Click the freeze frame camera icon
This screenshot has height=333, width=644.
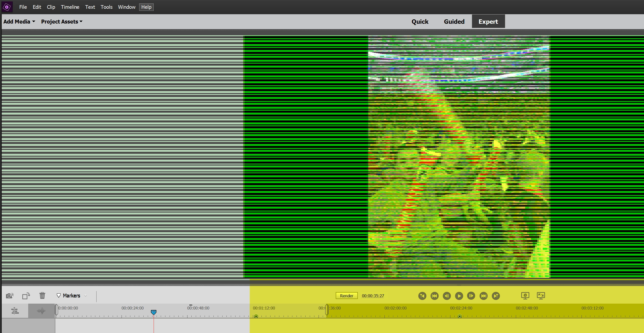tap(10, 296)
